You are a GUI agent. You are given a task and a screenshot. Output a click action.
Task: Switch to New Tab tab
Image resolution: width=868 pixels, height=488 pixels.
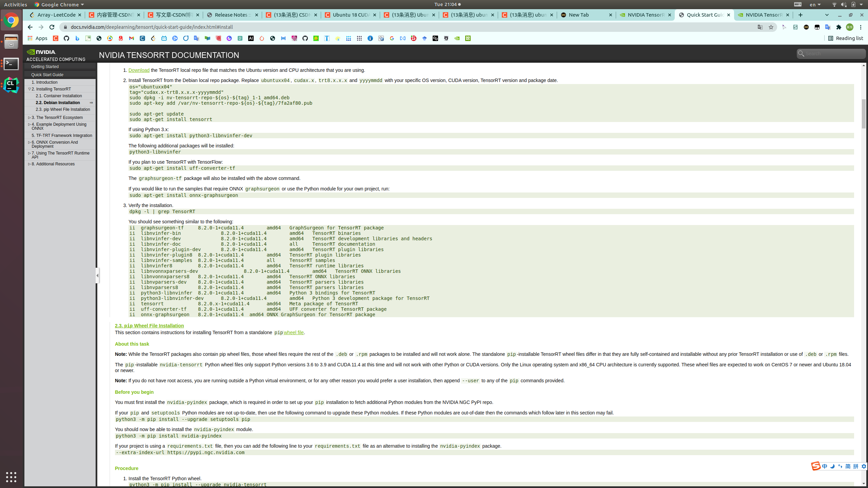pos(587,15)
